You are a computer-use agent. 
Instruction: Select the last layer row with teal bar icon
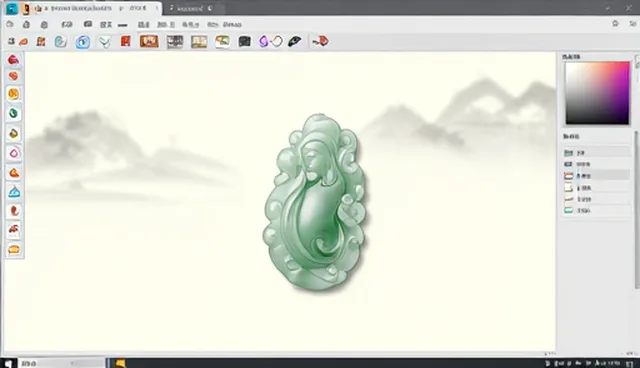click(596, 211)
